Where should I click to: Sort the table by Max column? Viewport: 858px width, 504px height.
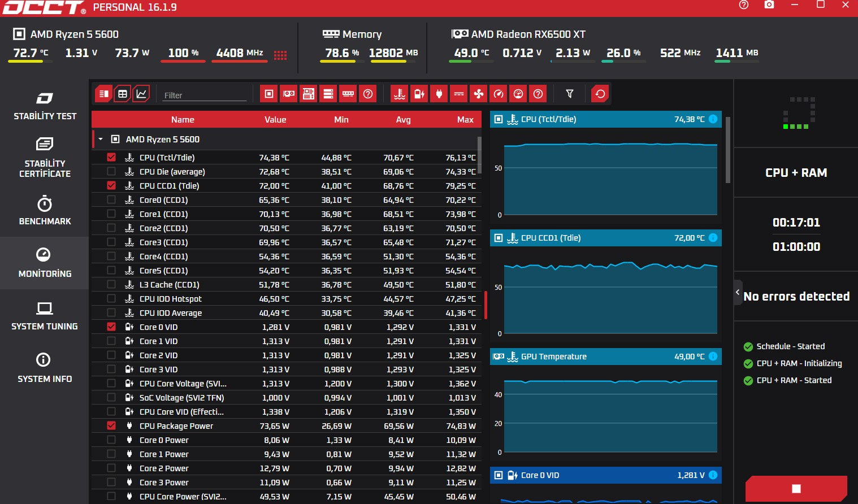coord(465,119)
